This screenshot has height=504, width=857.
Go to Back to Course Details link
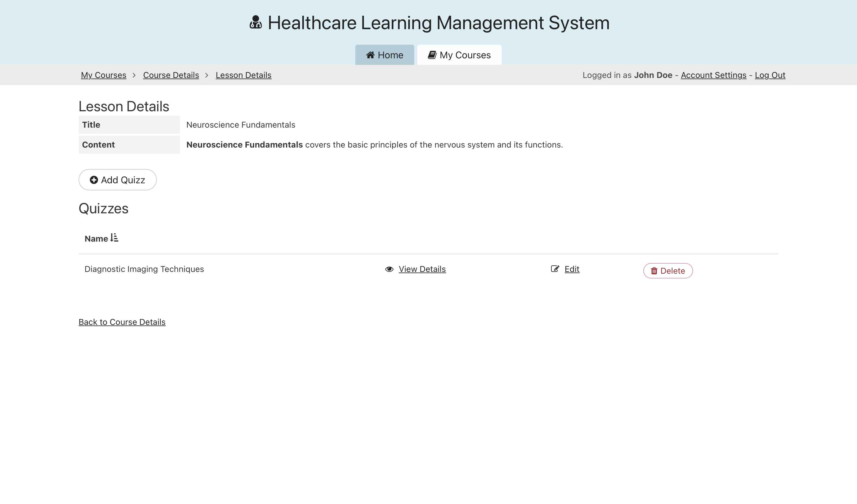[x=122, y=322]
